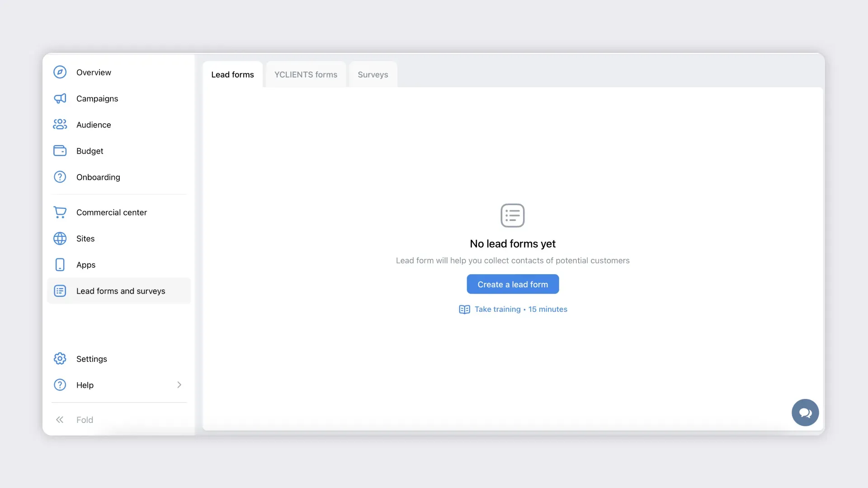Open the Lead forms and surveys menu item

coord(121,291)
